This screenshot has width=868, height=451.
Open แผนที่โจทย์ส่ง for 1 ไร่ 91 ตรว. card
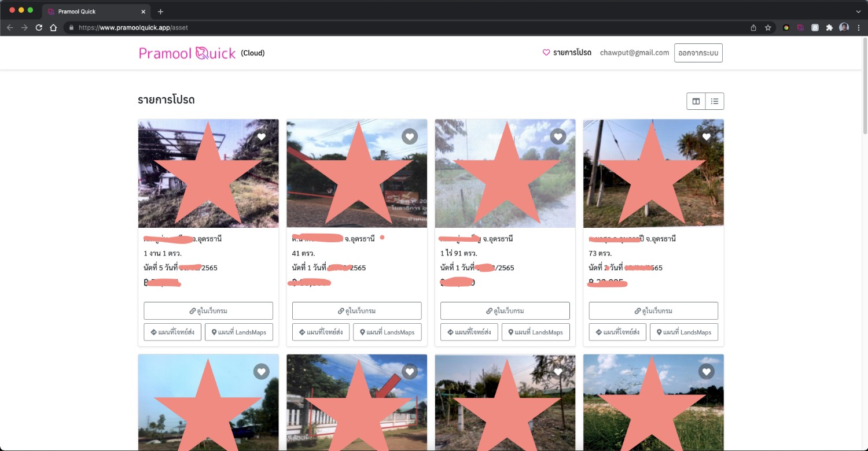tap(469, 332)
